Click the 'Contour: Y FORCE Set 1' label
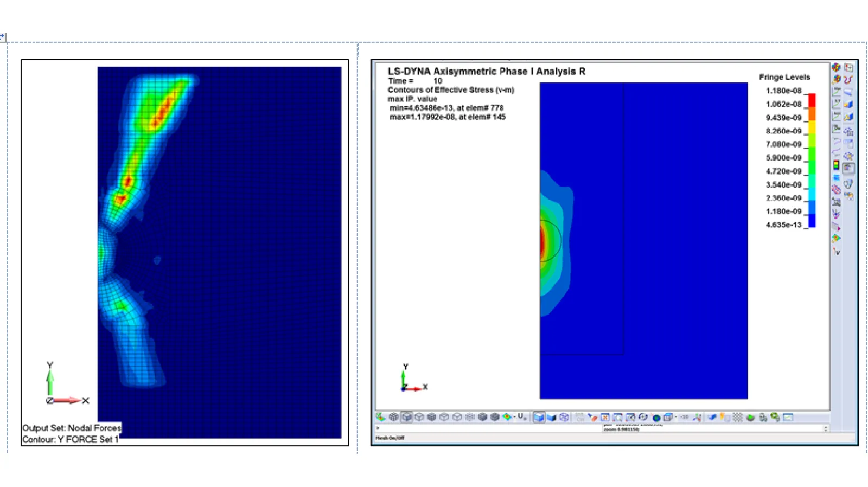This screenshot has height=487, width=868. [x=70, y=439]
